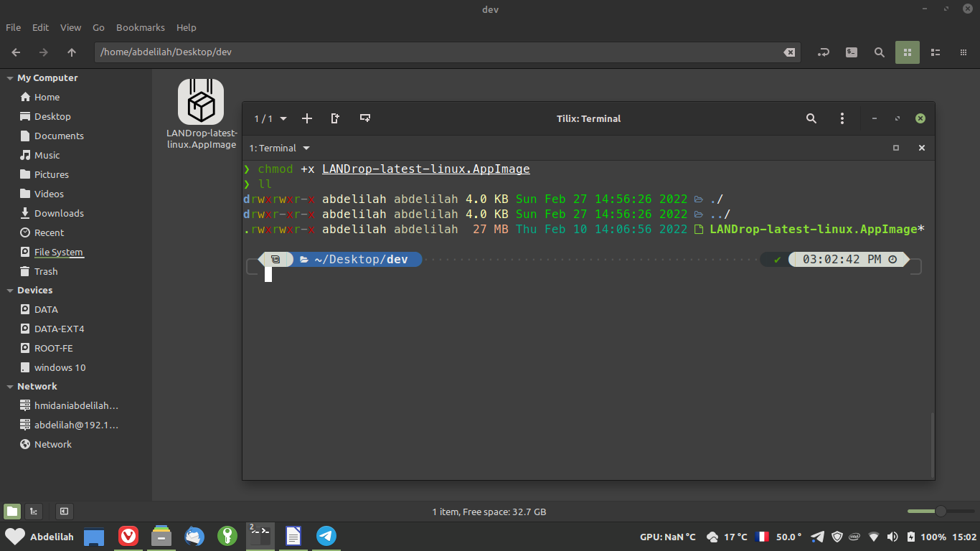Switch to list view mode

[936, 52]
